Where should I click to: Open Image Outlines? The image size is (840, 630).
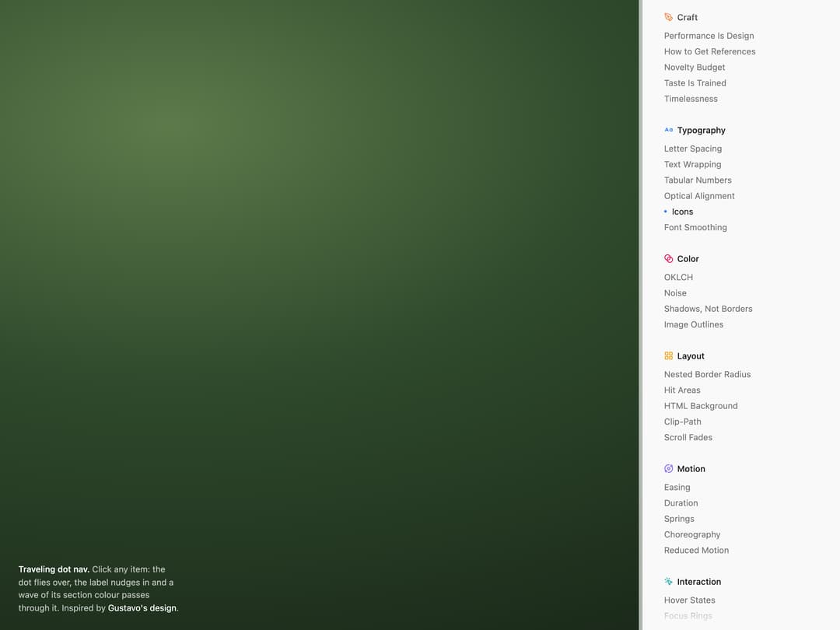(693, 324)
